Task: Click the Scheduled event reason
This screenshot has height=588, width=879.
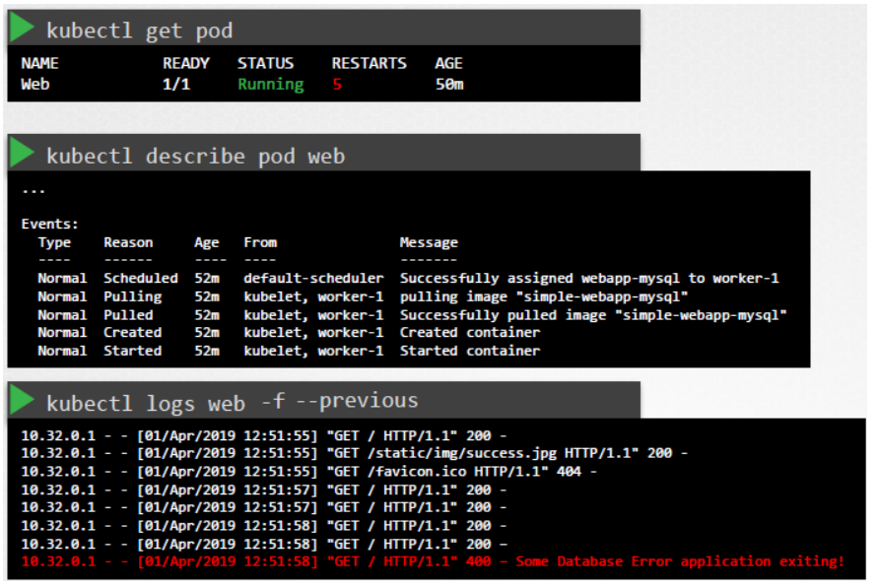Action: 141,279
